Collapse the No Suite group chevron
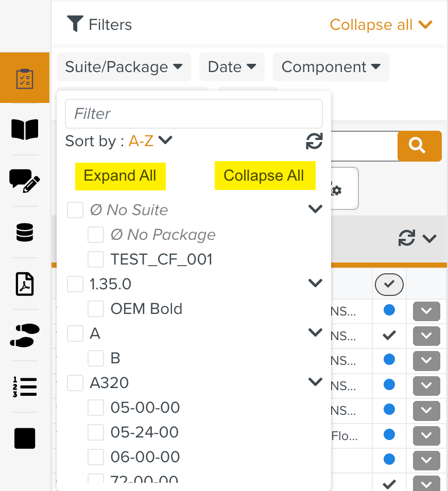 click(x=315, y=209)
